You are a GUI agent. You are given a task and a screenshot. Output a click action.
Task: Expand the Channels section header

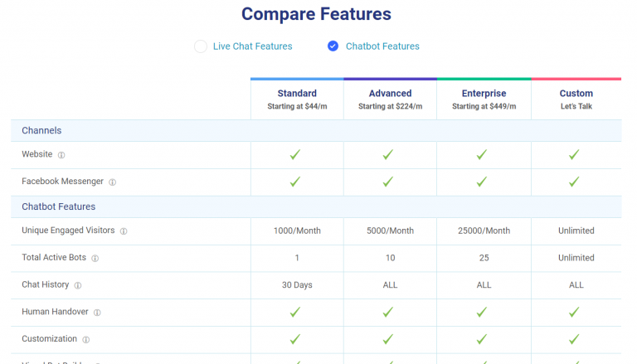coord(41,131)
